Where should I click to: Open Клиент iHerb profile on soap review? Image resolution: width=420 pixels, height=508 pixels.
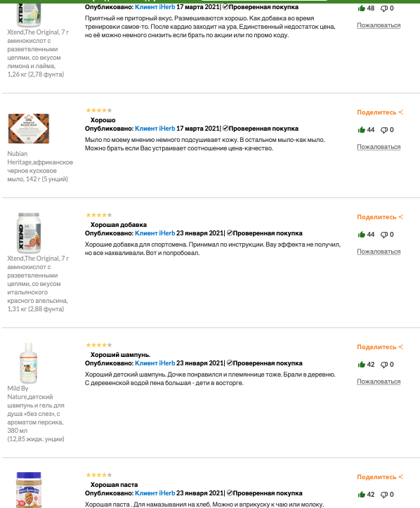pyautogui.click(x=155, y=129)
